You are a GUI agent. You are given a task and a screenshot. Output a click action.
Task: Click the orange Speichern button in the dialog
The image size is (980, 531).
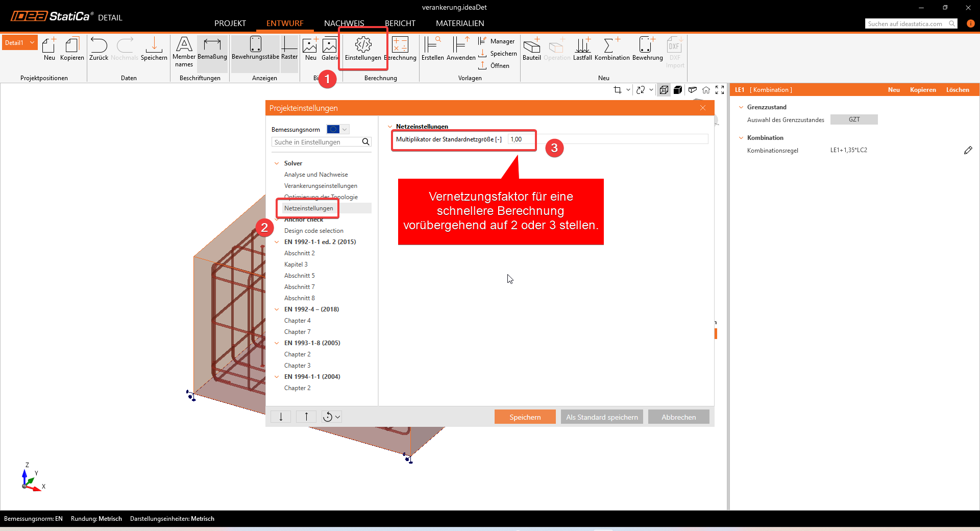tap(525, 417)
